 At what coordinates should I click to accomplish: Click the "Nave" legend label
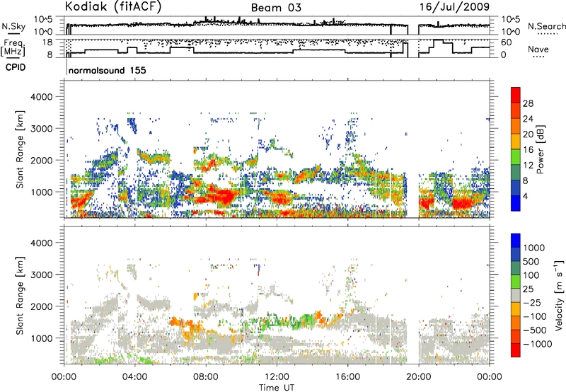coord(538,49)
